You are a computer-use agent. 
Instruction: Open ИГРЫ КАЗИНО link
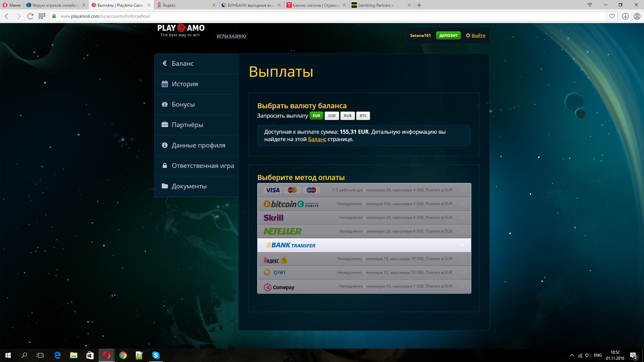(231, 36)
